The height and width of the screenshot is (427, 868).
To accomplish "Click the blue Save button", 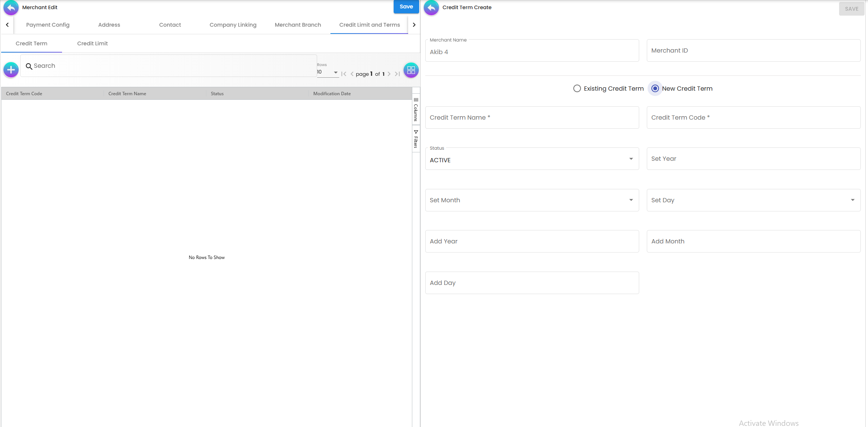I will pyautogui.click(x=406, y=6).
